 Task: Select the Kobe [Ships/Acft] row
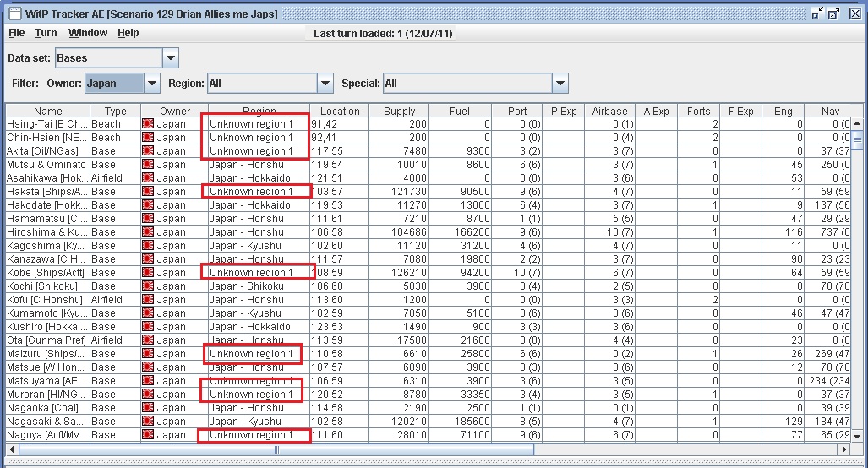(x=428, y=273)
